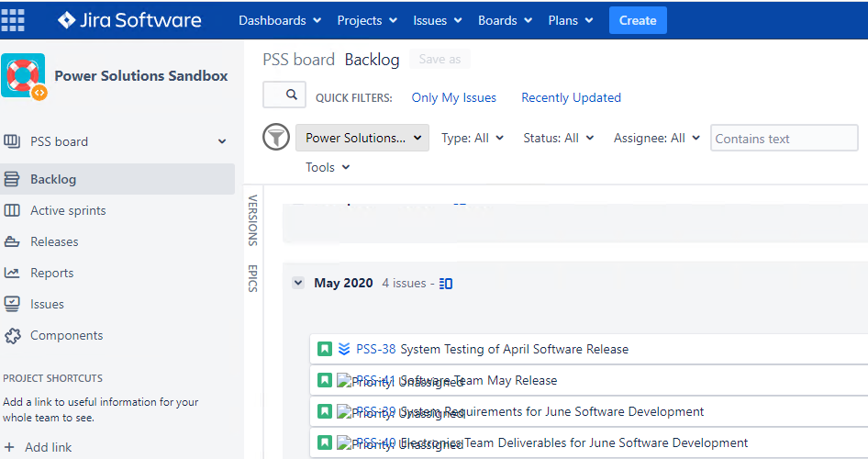The height and width of the screenshot is (459, 868).
Task: Open the PSS-38 issue link
Action: (x=376, y=349)
